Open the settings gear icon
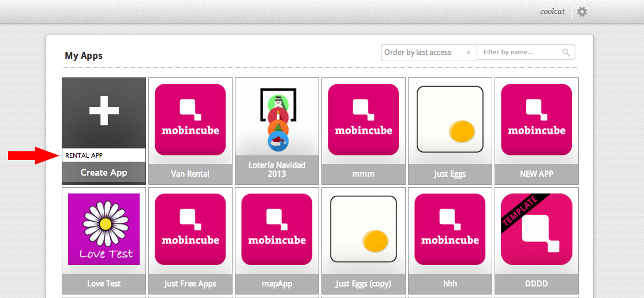Screen dimensions: 644x298 582,12
